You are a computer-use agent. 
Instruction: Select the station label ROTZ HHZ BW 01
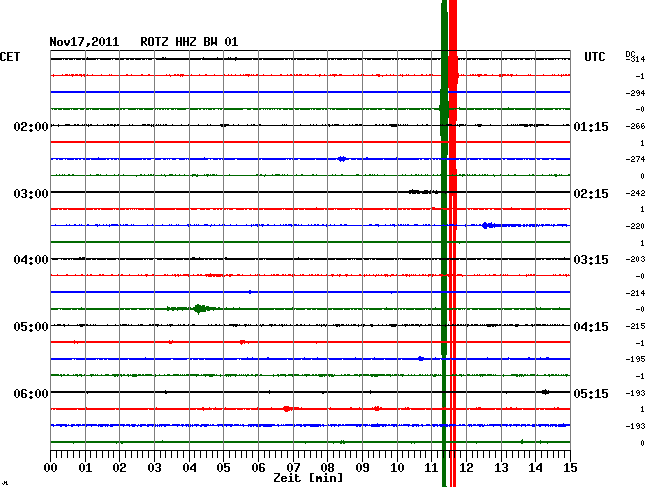coord(189,42)
